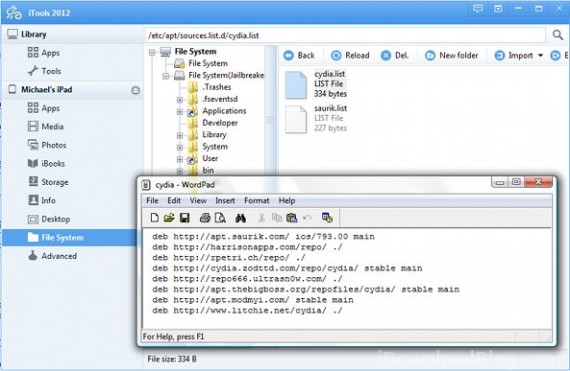Select the Developer folder in tree
Viewport: 570px width, 371px height.
click(x=220, y=123)
